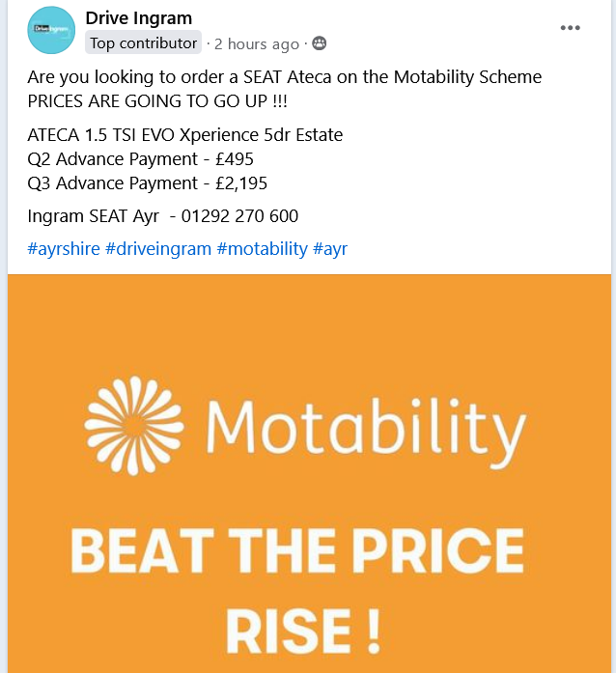Open the '2 hours ago' timestamp link
The image size is (616, 673).
(257, 43)
